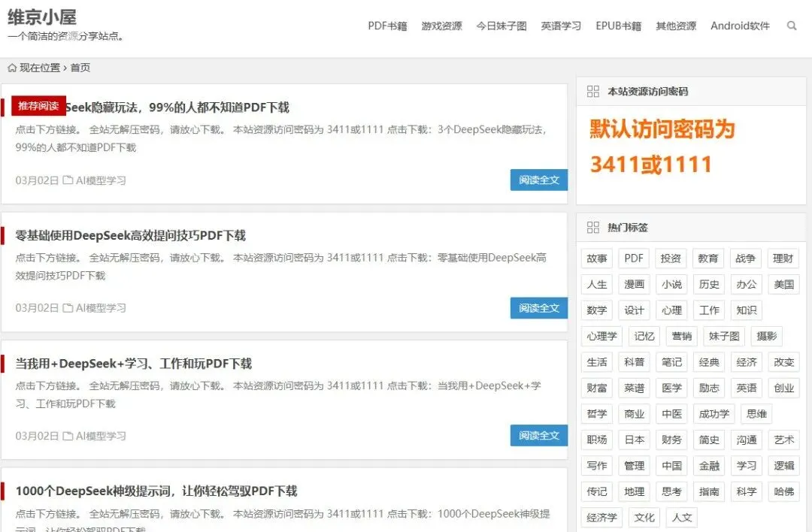The width and height of the screenshot is (812, 532).
Task: Open the 今日妹子图 menu
Action: (501, 26)
